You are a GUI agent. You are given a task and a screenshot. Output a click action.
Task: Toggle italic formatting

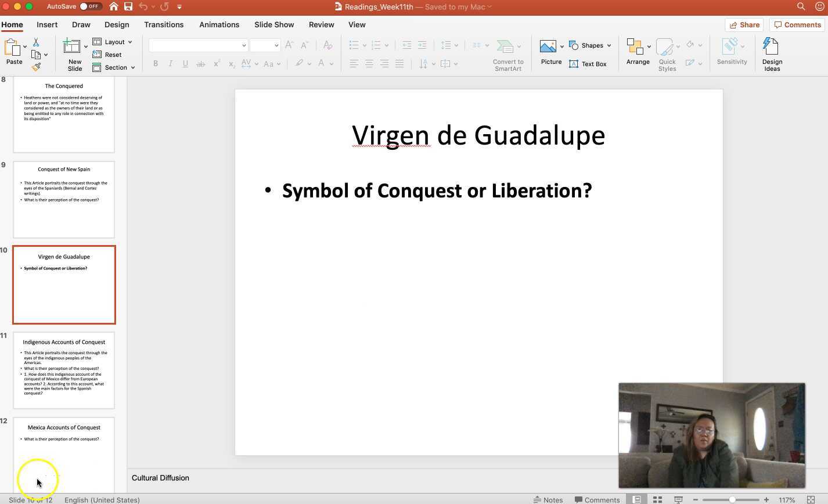(170, 64)
